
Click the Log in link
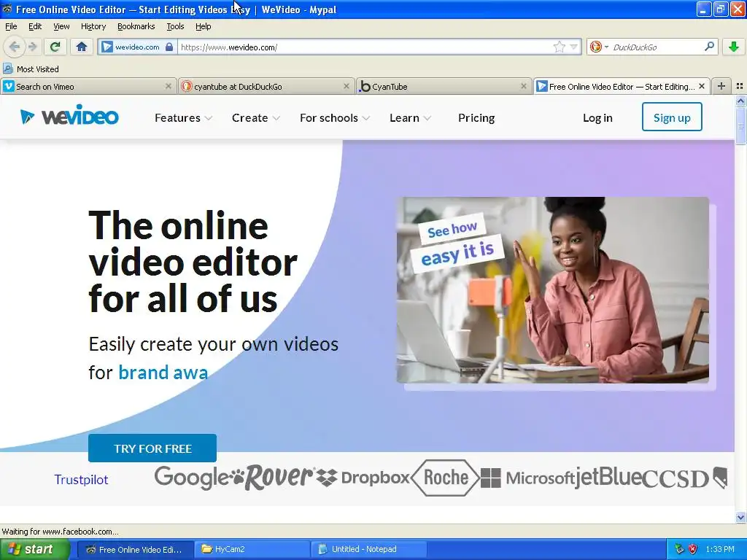597,117
